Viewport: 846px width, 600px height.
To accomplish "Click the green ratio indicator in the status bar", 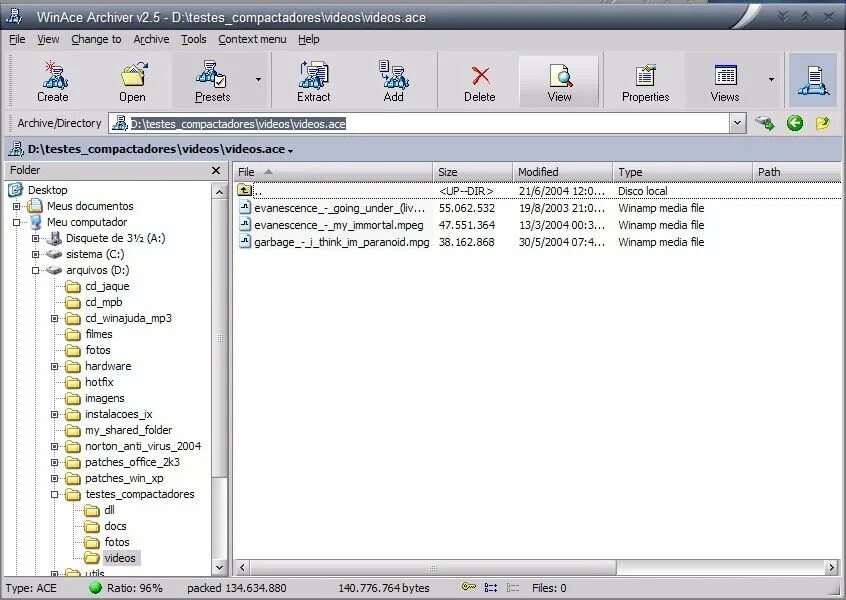I will (x=95, y=588).
